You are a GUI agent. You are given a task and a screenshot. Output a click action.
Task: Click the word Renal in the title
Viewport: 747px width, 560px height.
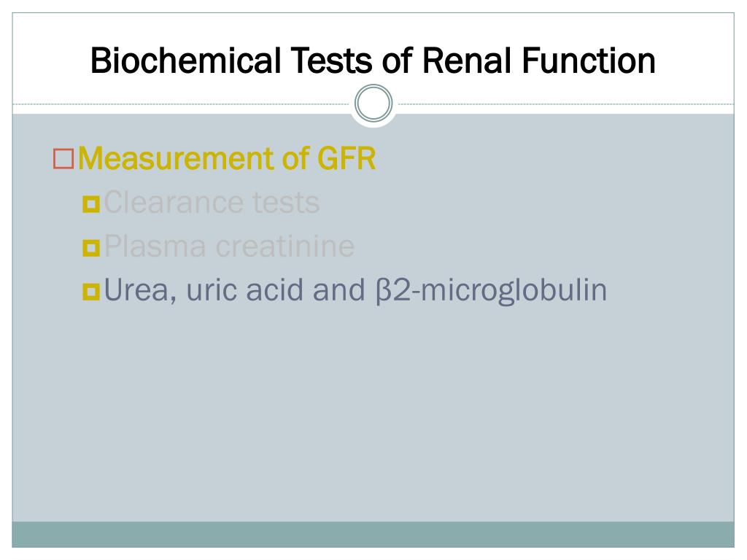coord(468,61)
